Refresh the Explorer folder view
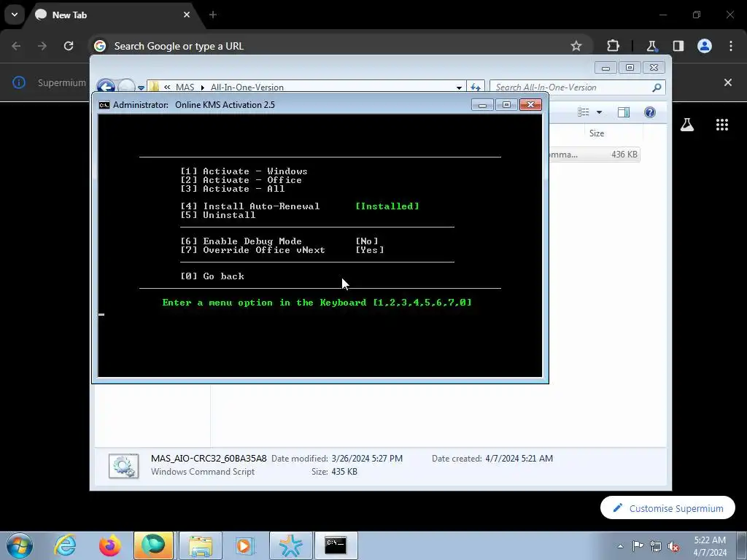This screenshot has width=747, height=560. tap(476, 87)
